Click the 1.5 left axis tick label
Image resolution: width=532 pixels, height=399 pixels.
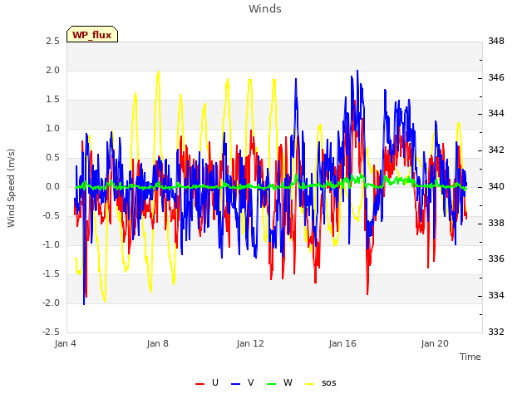point(53,100)
